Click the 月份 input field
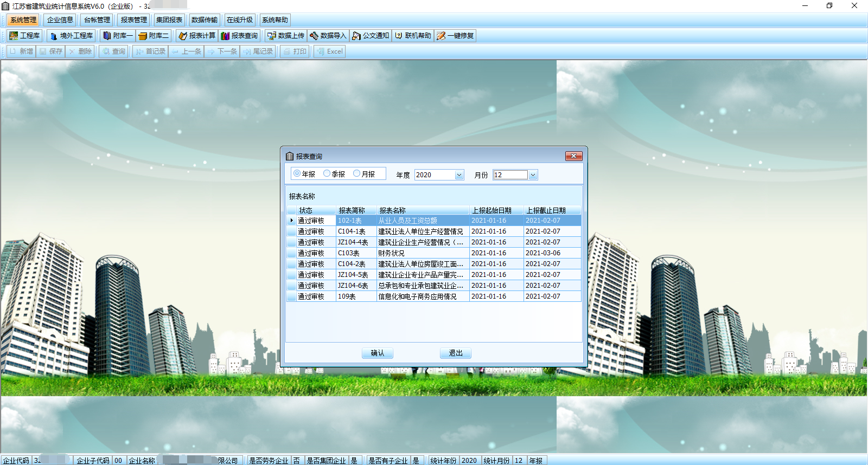This screenshot has width=868, height=465. pyautogui.click(x=510, y=175)
